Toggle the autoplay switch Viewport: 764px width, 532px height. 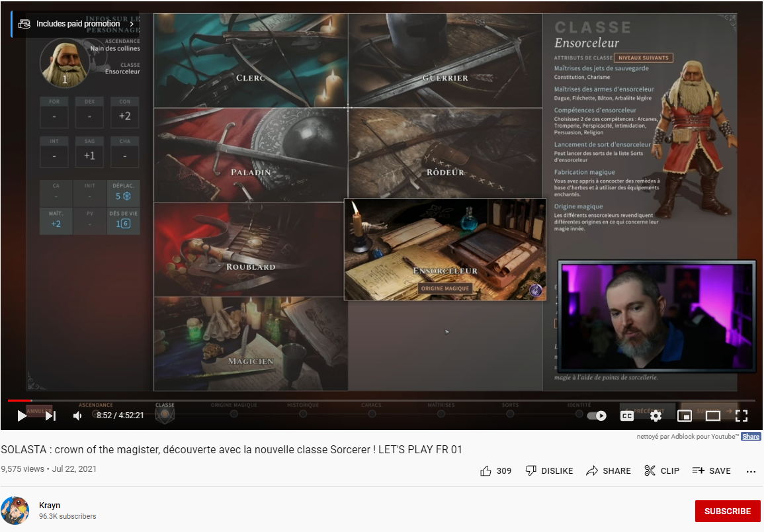(597, 416)
